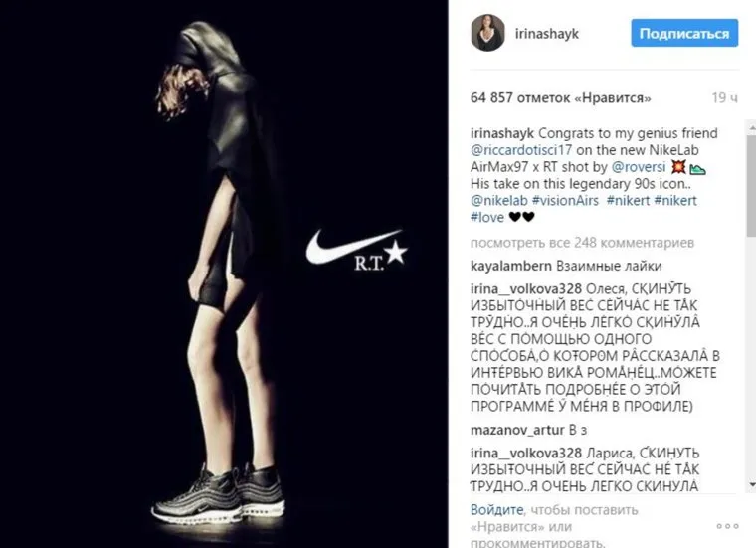Open irinashayk username in header
This screenshot has width=756, height=548.
click(x=547, y=34)
